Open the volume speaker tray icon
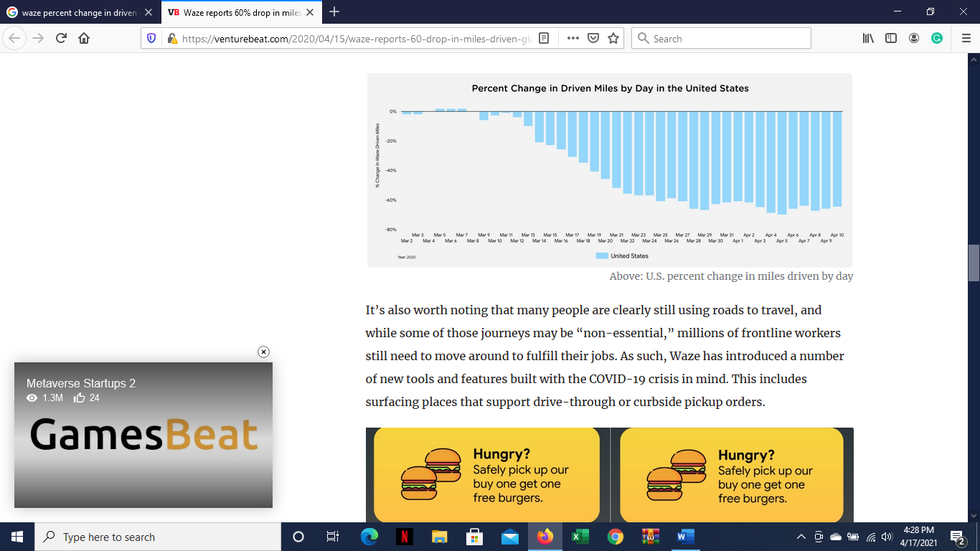 pyautogui.click(x=887, y=537)
